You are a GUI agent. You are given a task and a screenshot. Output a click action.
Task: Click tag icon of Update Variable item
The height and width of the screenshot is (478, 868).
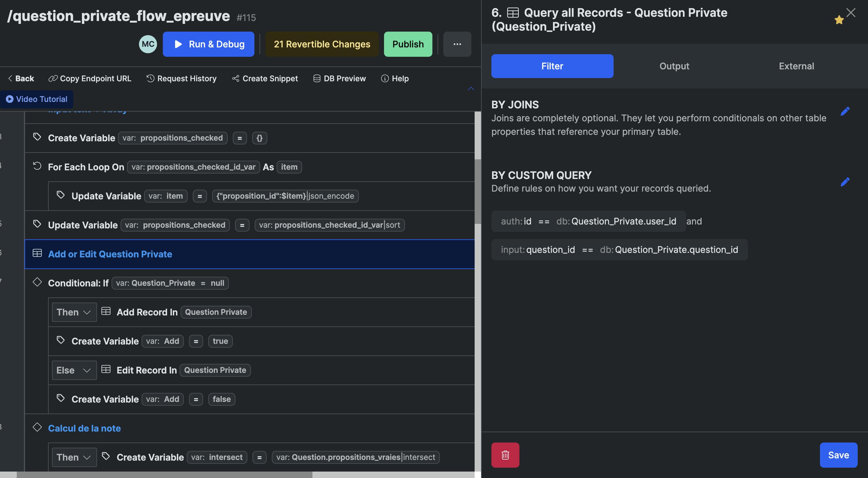pos(61,194)
